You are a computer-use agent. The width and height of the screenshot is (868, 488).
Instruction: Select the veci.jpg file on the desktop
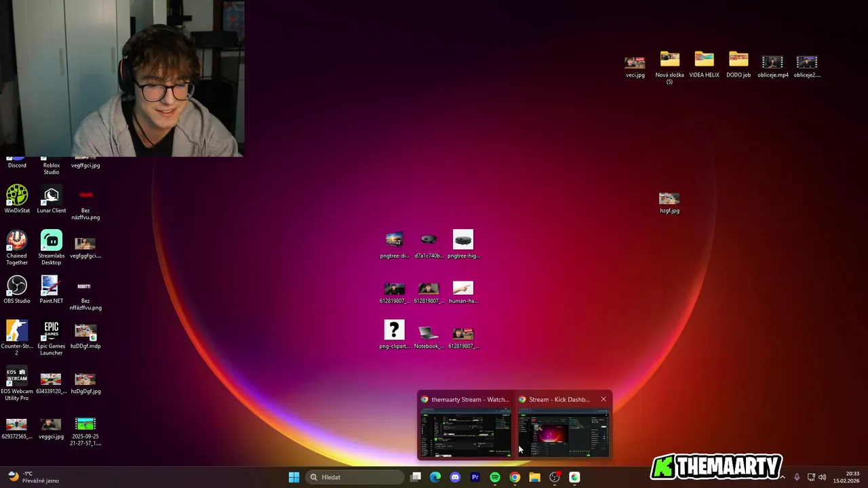[x=635, y=66]
